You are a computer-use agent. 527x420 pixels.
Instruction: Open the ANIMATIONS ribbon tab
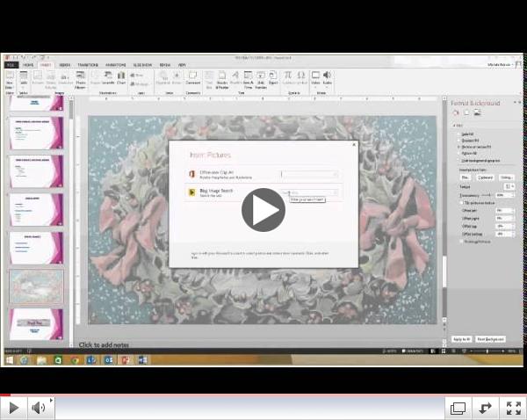coord(116,65)
